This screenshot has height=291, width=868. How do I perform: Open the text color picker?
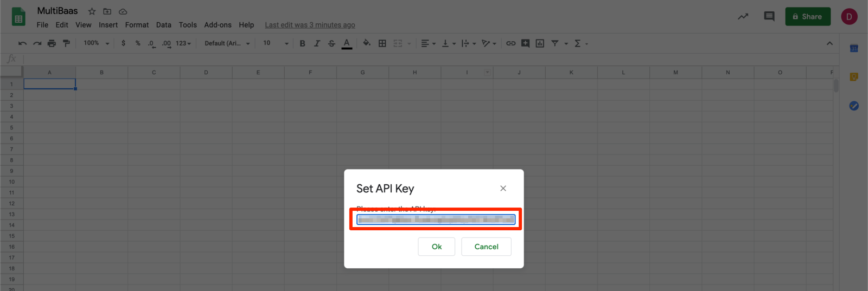tap(347, 43)
